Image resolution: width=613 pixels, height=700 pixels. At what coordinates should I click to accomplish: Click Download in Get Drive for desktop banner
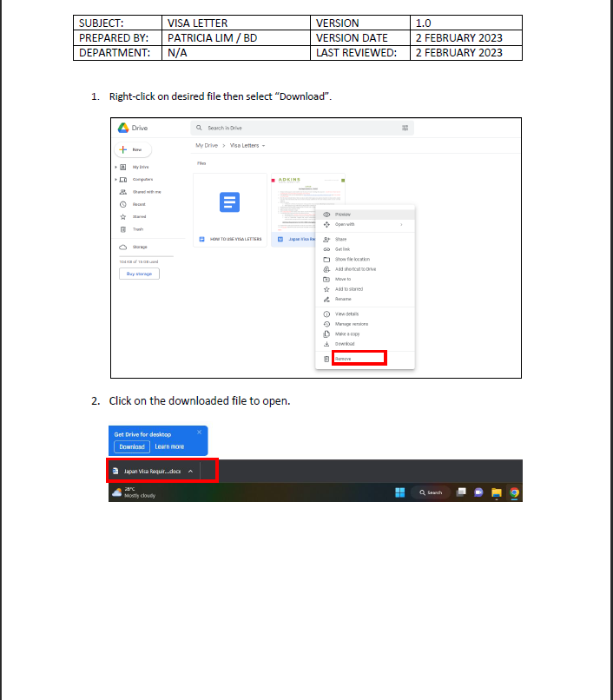pos(132,447)
